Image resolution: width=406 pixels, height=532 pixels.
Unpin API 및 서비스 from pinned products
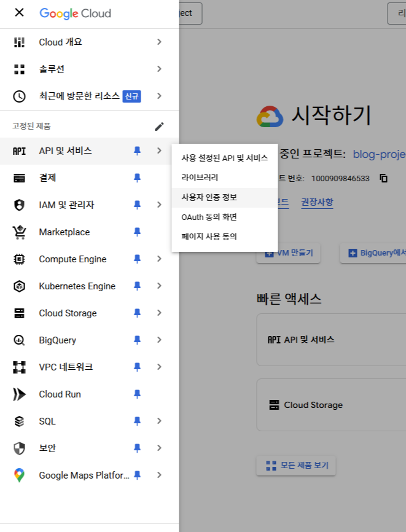pyautogui.click(x=137, y=151)
